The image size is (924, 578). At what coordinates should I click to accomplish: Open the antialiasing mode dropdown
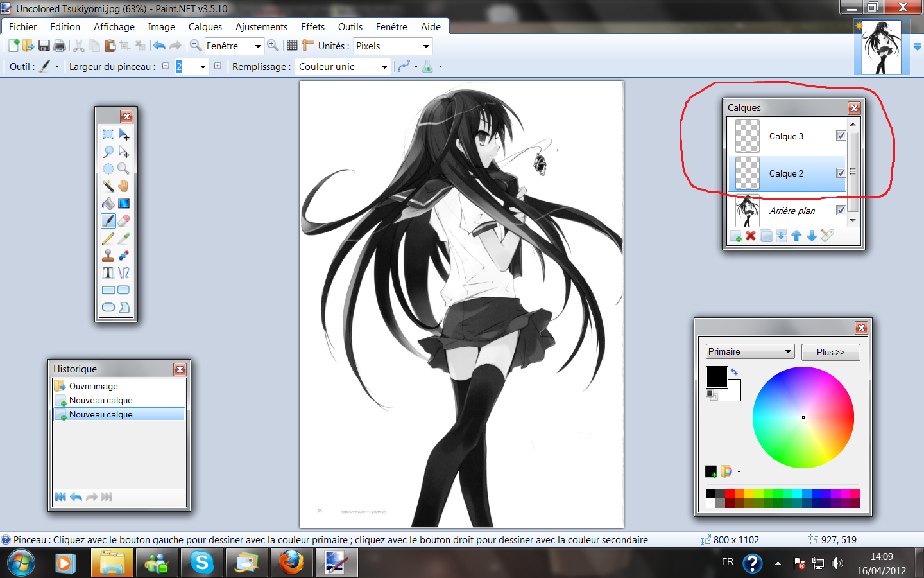pyautogui.click(x=407, y=66)
